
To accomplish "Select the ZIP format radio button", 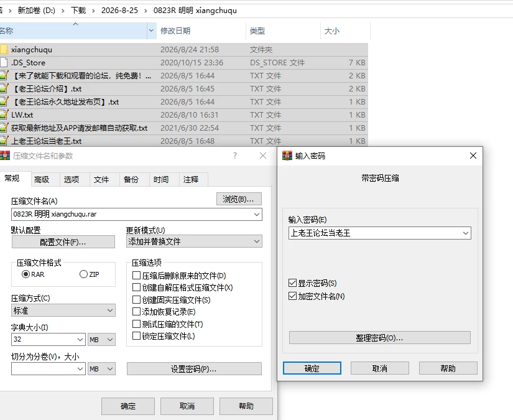I will (x=83, y=274).
